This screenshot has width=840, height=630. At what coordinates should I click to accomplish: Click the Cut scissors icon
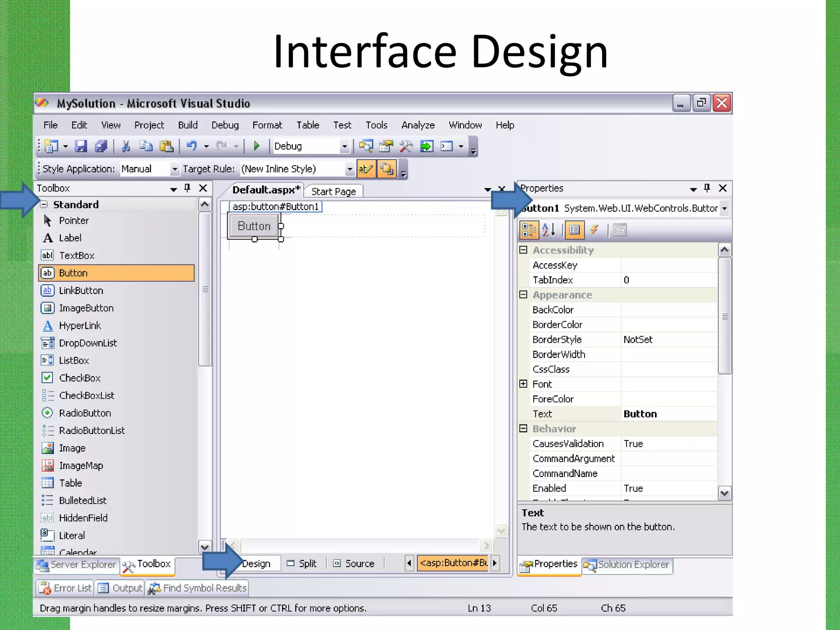126,146
